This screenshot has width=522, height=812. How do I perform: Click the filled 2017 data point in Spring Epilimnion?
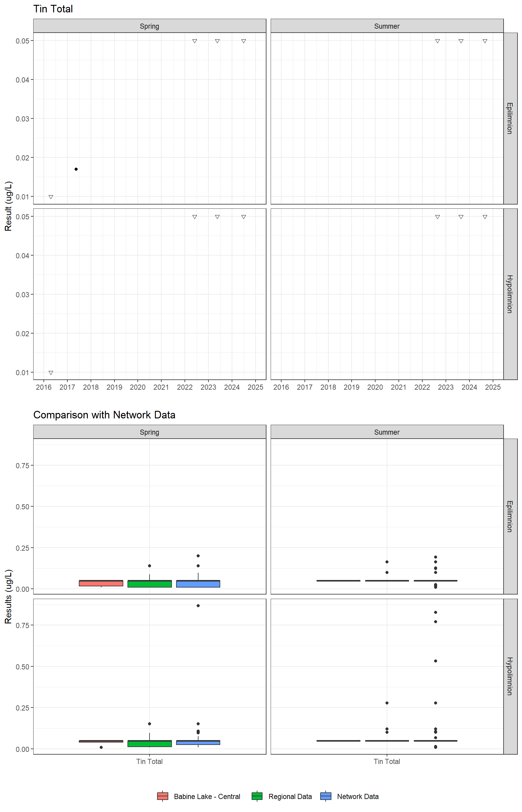click(x=76, y=169)
